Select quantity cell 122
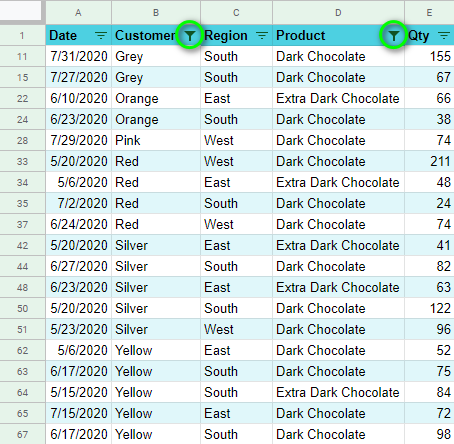 click(x=429, y=308)
